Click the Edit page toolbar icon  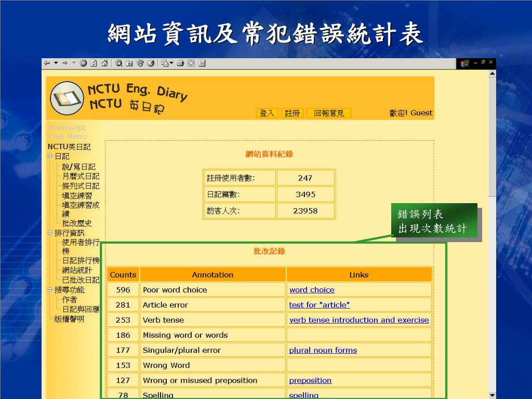click(202, 63)
